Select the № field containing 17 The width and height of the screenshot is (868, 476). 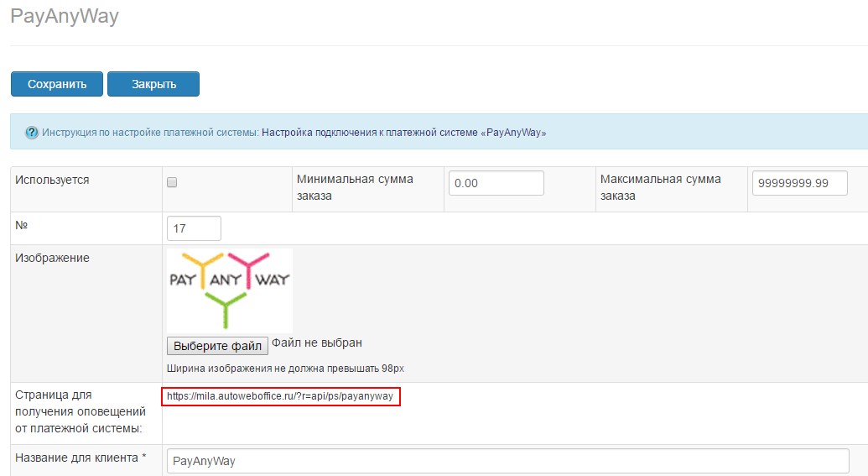pyautogui.click(x=194, y=228)
